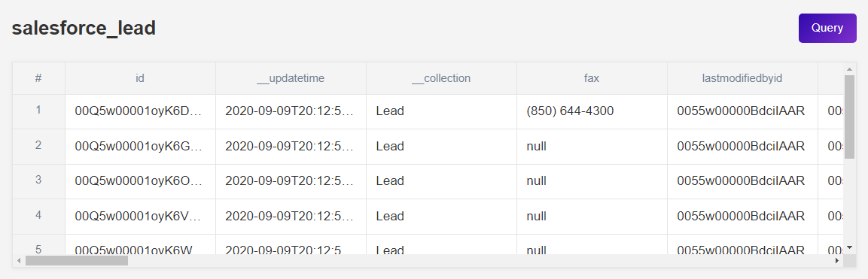Click the horizontal scrollbar thumb
This screenshot has height=279, width=868.
coord(76,260)
